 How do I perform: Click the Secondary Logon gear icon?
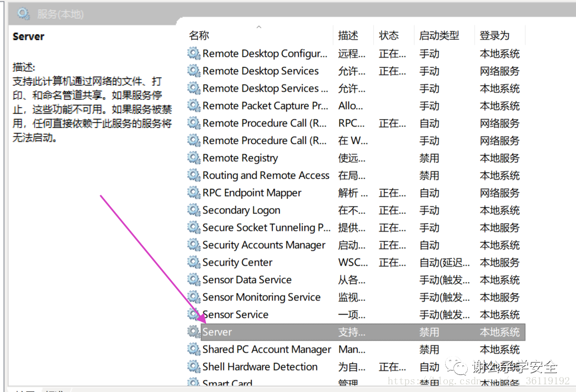194,210
